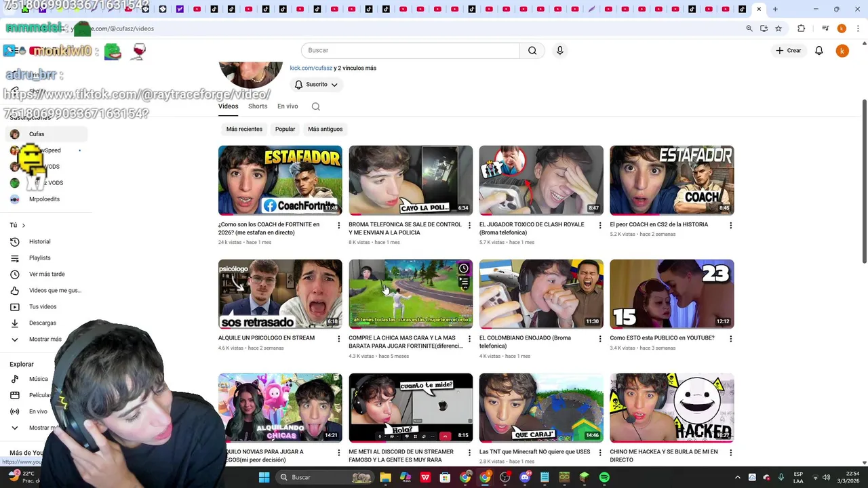Image resolution: width=868 pixels, height=488 pixels.
Task: Open ALQUILE UN PSICOLOGO EN STREAM title
Action: click(267, 338)
